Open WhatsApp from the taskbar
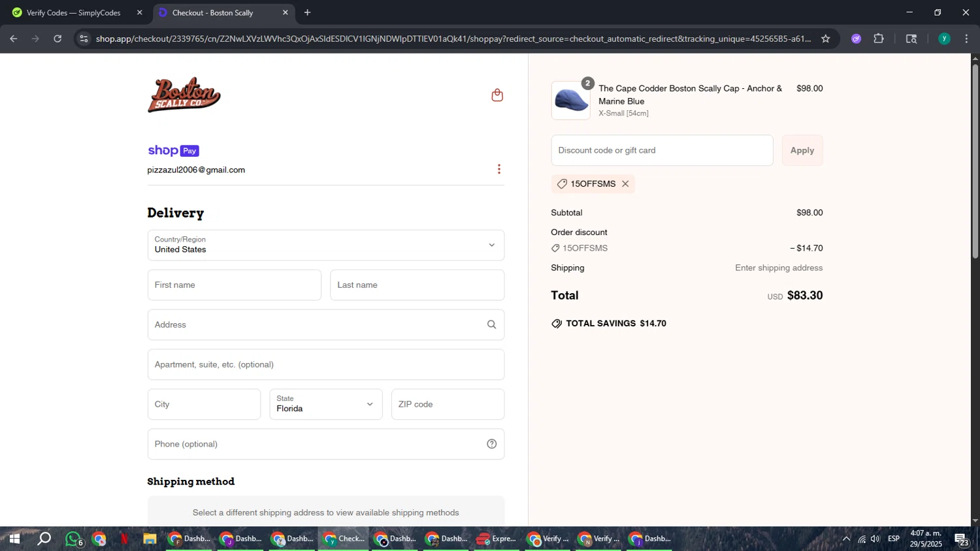The height and width of the screenshot is (551, 980). (74, 539)
